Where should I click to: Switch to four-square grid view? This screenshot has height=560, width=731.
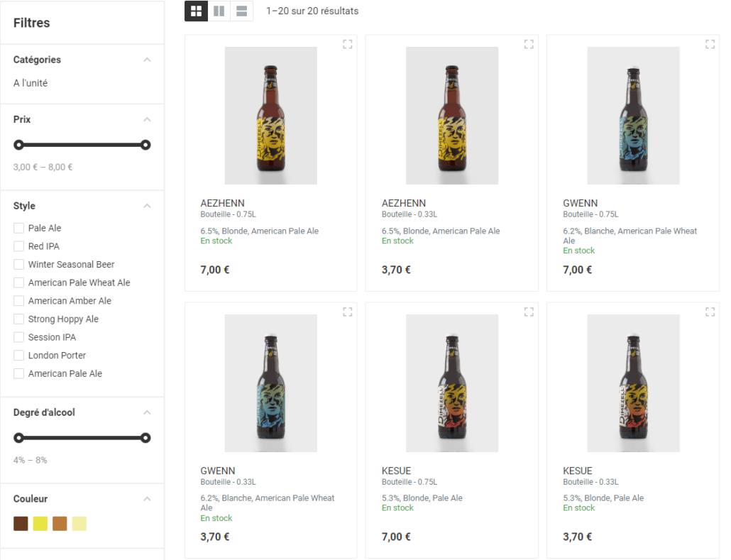(x=197, y=11)
